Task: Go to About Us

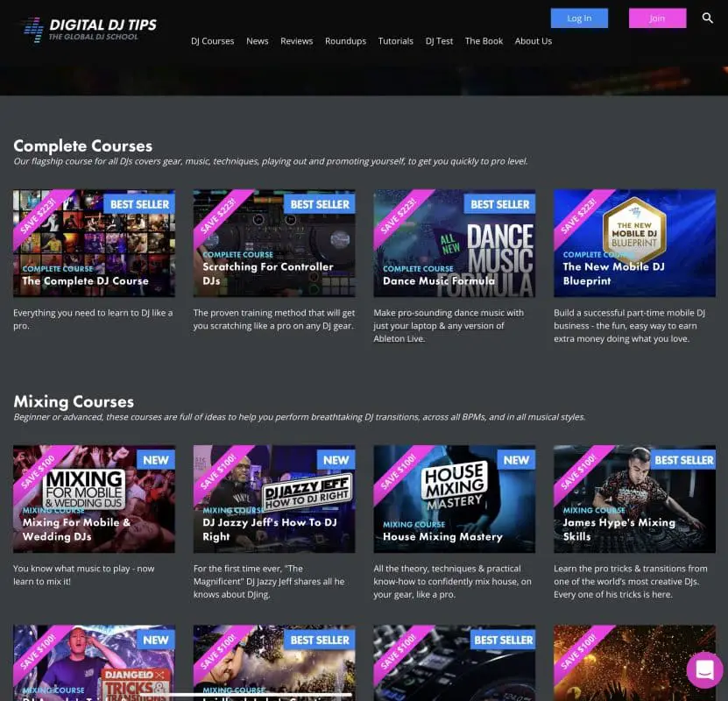Action: click(533, 41)
